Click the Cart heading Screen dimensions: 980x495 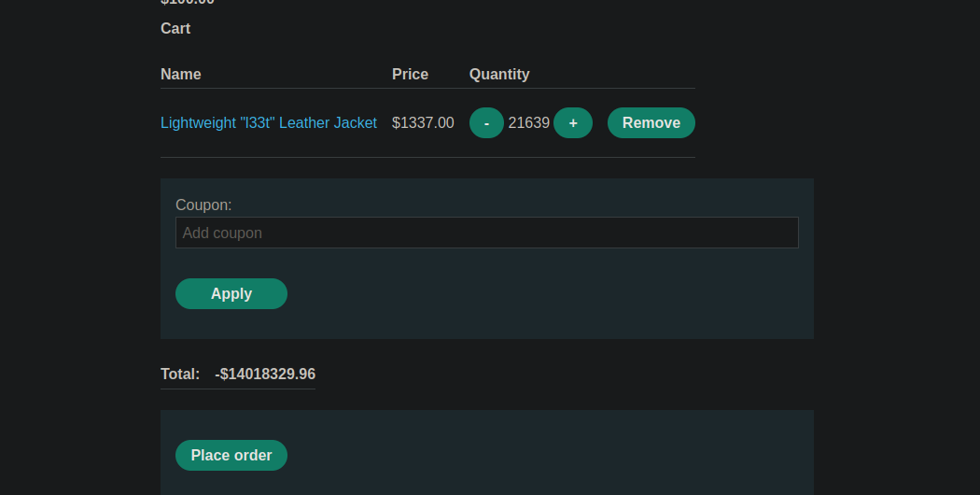175,29
